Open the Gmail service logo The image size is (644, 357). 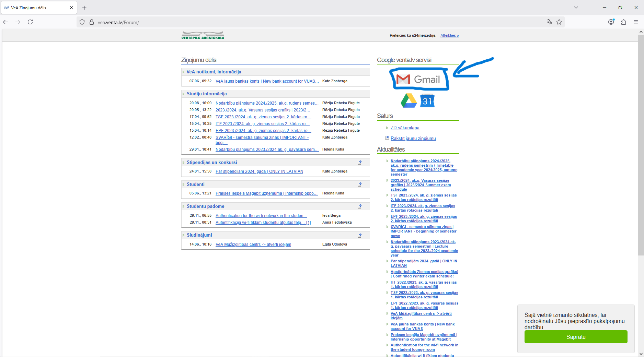coord(418,79)
